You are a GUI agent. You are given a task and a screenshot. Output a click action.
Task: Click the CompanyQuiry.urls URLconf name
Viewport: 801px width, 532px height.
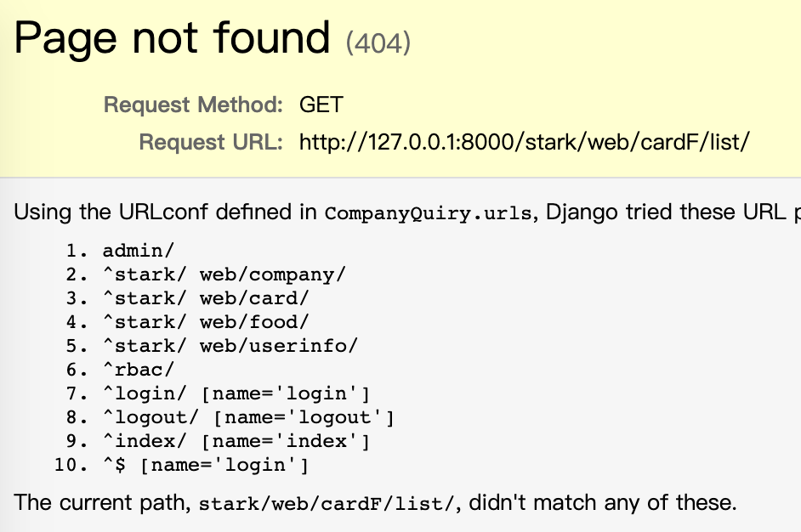(429, 213)
